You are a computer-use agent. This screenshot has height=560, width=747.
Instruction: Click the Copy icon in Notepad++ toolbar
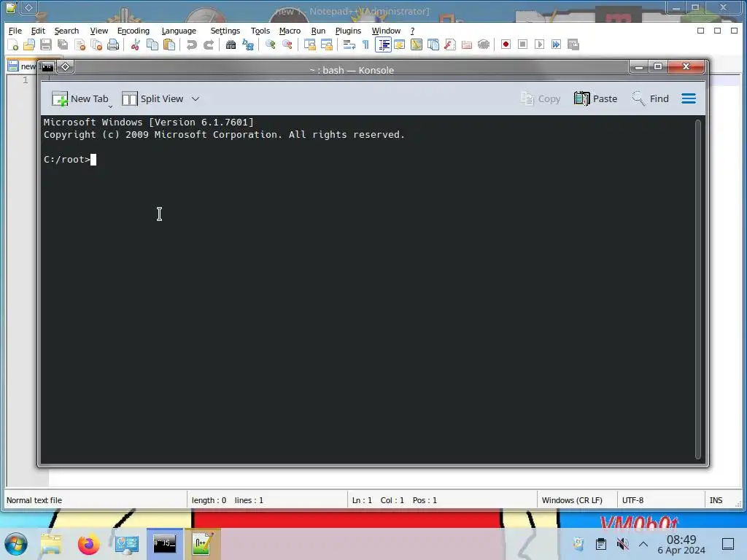[152, 44]
